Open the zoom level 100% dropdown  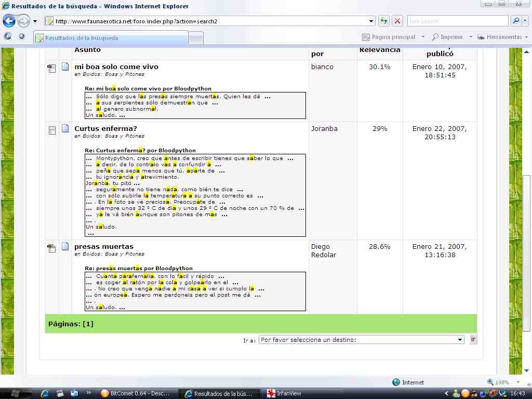pos(514,382)
